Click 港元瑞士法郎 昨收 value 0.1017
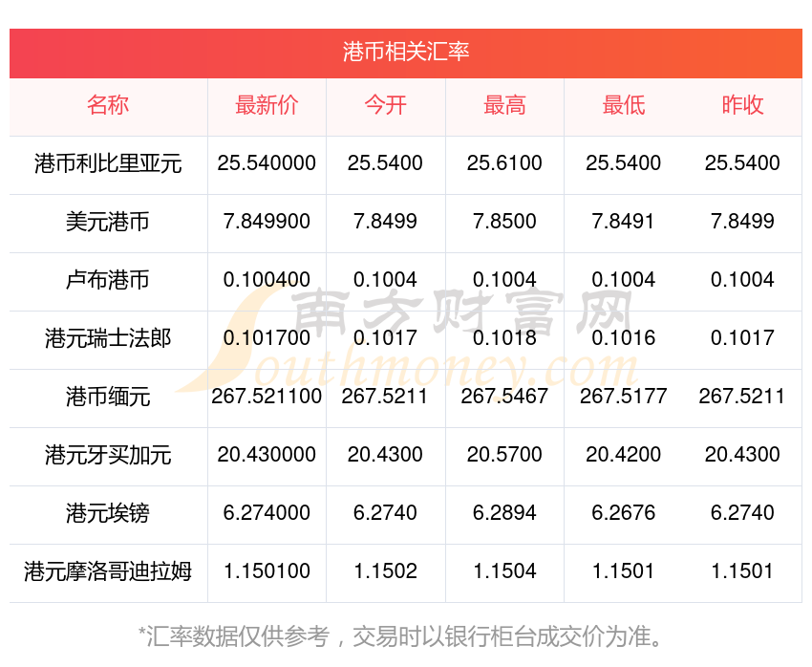 point(742,338)
